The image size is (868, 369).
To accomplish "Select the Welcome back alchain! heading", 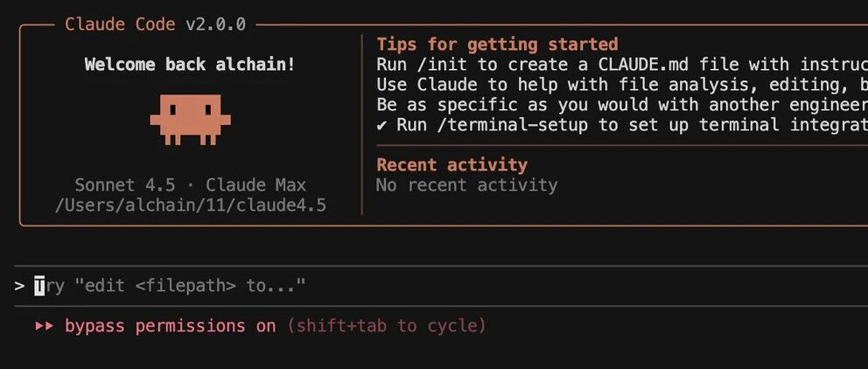I will point(191,65).
